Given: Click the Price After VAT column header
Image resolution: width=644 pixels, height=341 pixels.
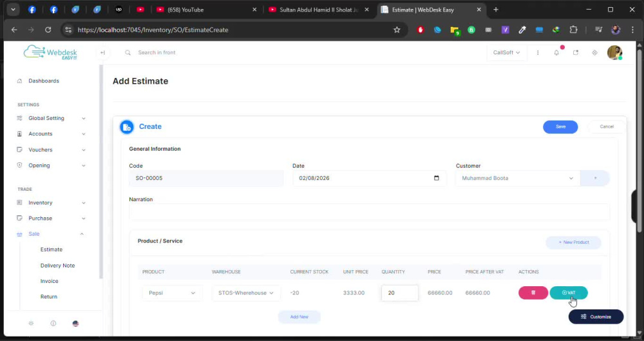Looking at the screenshot, I should pos(484,272).
